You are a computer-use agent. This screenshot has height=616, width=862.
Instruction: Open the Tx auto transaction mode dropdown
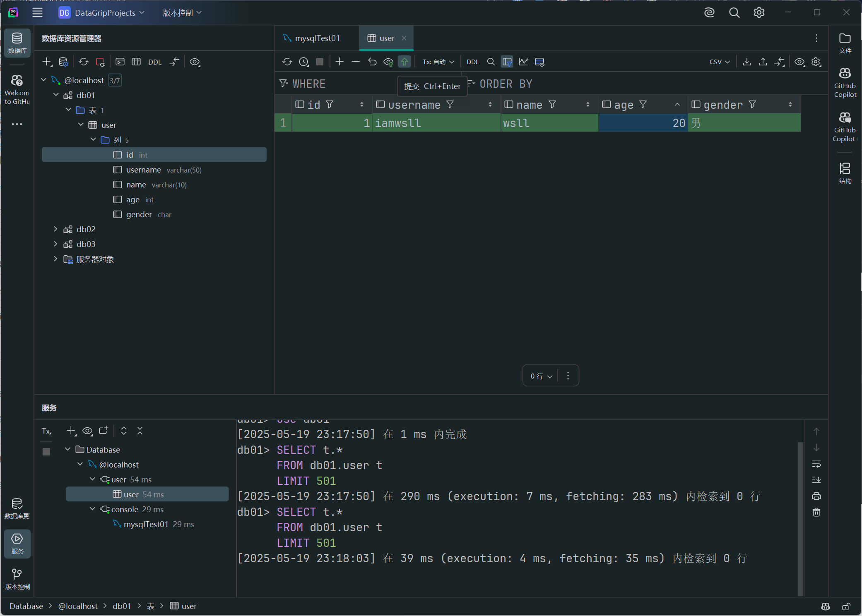[x=438, y=62]
